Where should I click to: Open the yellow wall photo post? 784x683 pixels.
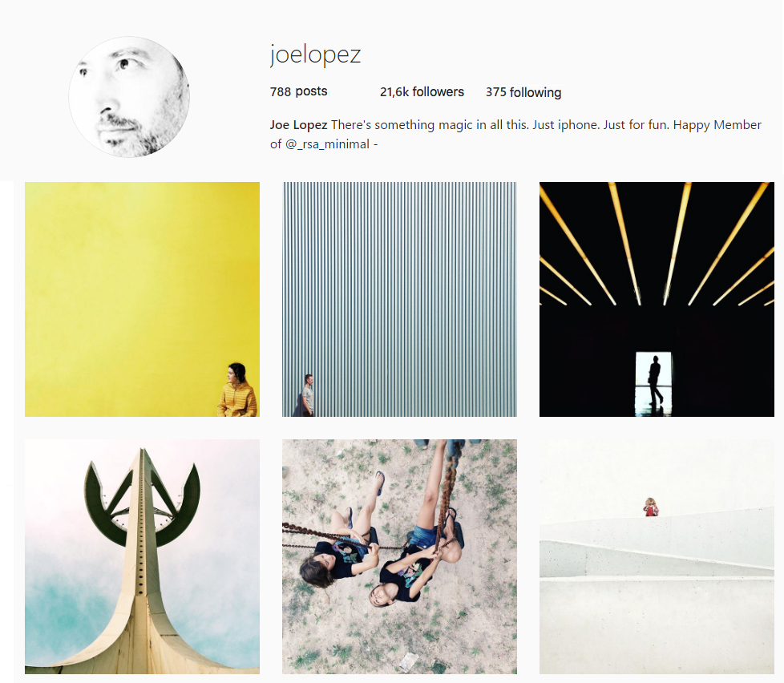pos(142,299)
